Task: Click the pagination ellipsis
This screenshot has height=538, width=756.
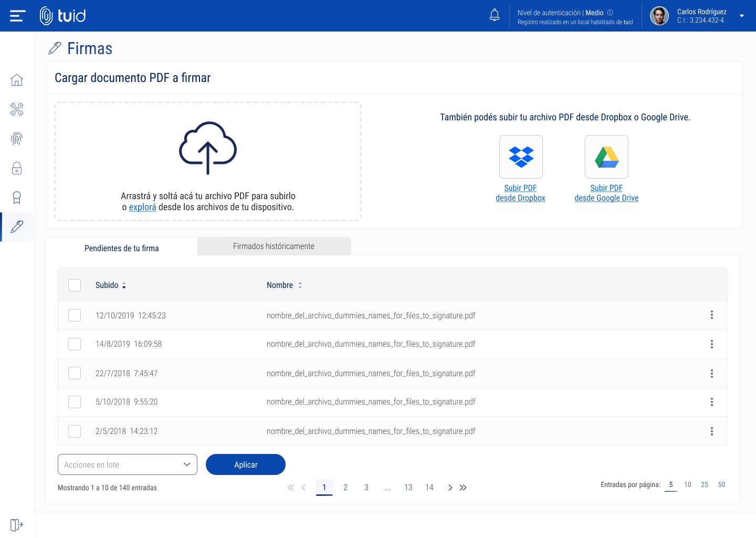Action: coord(387,488)
